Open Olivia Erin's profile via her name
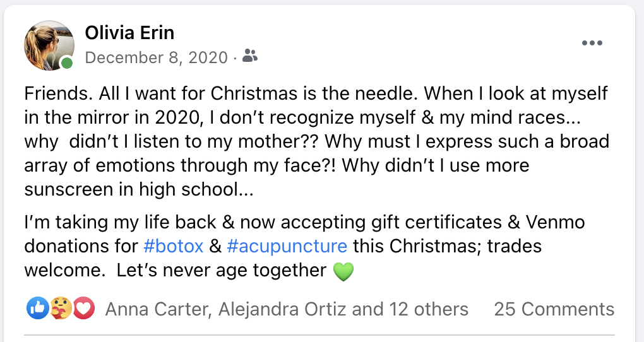 [129, 32]
